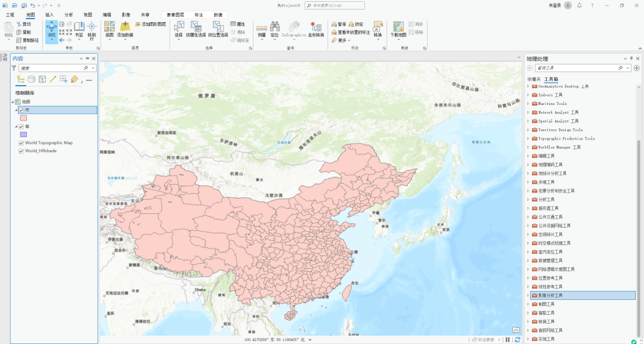Open the 更多 labeling dropdown

(x=341, y=40)
